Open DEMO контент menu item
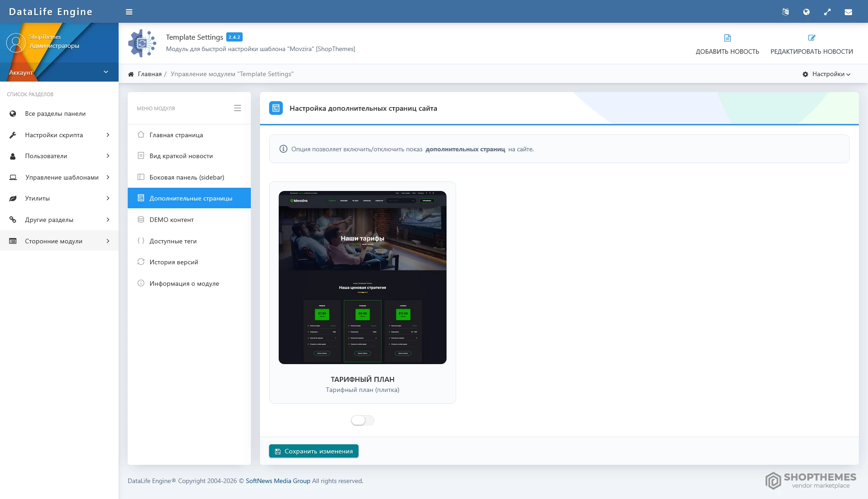The height and width of the screenshot is (499, 868). coord(172,220)
